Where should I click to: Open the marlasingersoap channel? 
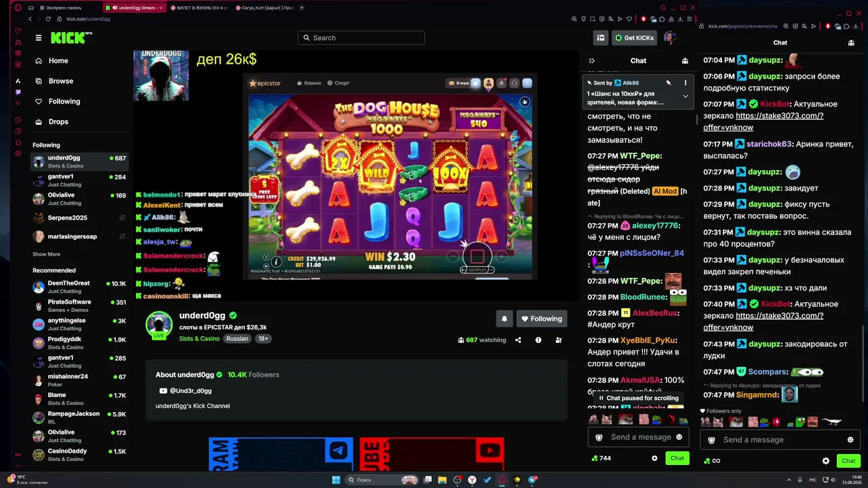(x=79, y=237)
